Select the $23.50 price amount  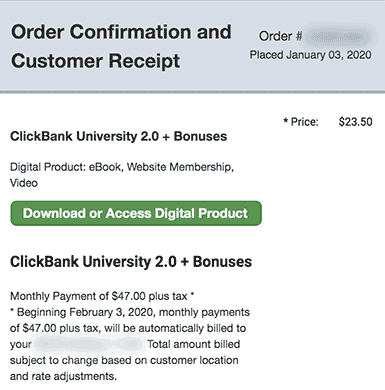[355, 122]
